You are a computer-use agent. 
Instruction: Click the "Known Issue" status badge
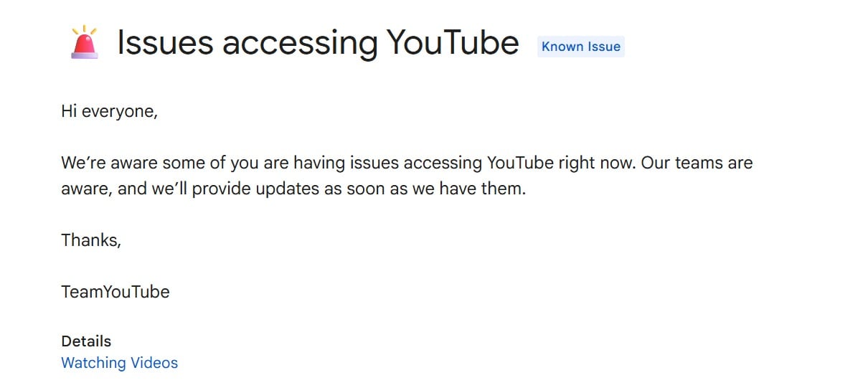(580, 47)
